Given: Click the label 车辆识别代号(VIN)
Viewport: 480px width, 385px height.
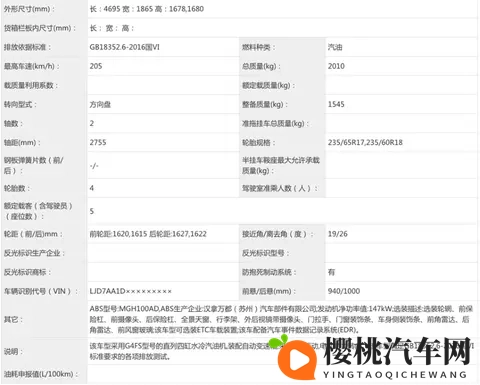Looking at the screenshot, I should tap(41, 292).
